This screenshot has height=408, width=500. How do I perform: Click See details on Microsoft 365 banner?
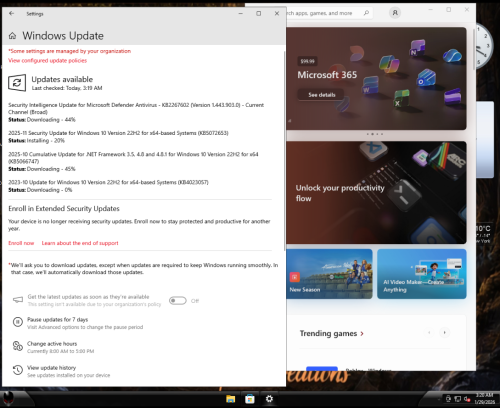coord(321,95)
